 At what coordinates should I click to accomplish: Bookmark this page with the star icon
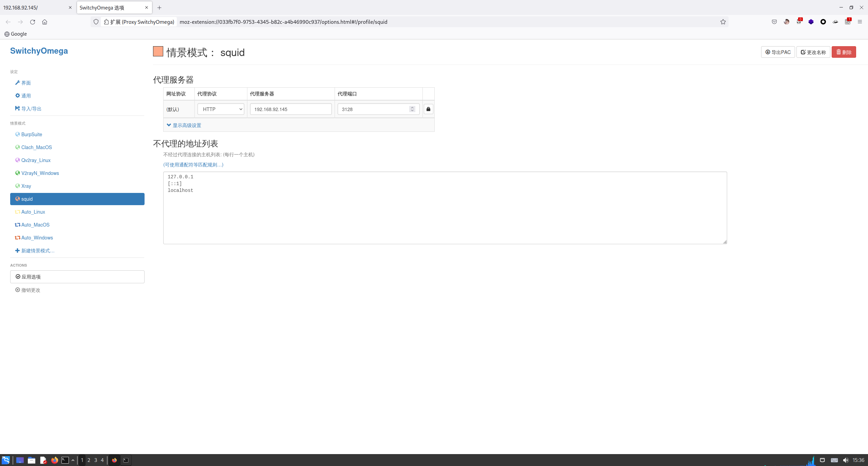723,22
